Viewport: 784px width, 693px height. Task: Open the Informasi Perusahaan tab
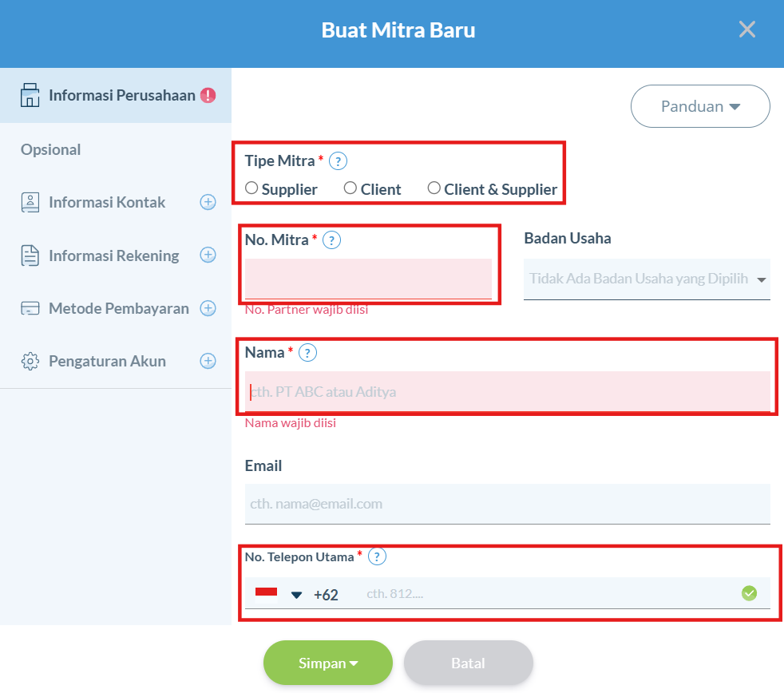116,95
